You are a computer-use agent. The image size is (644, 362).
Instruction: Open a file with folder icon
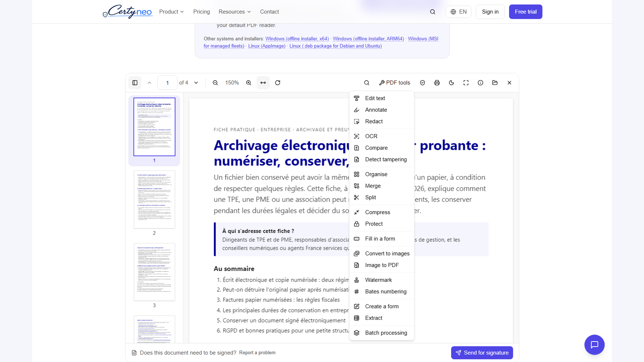pos(495,83)
